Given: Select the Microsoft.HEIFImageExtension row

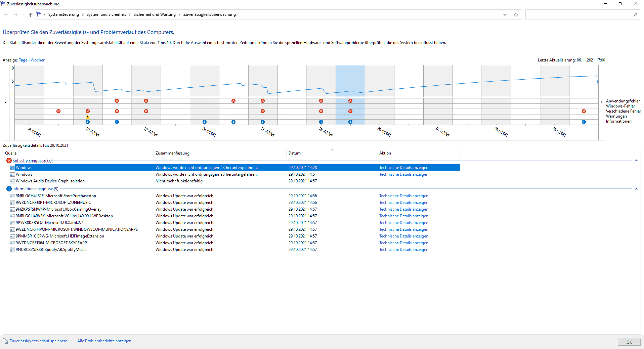Looking at the screenshot, I should [234, 236].
